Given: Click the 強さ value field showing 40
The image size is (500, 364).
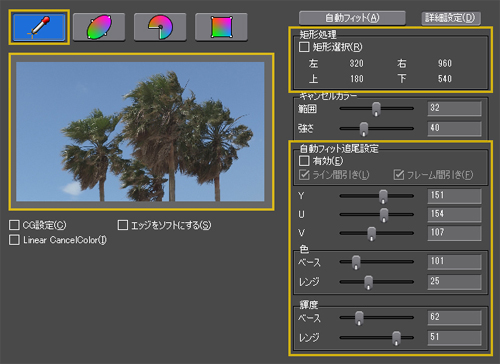Looking at the screenshot, I should coord(454,129).
